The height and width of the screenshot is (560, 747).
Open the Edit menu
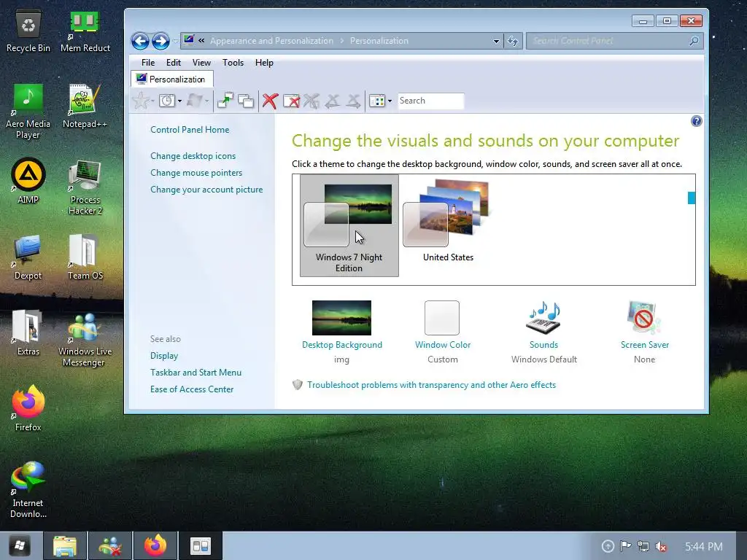(x=174, y=63)
